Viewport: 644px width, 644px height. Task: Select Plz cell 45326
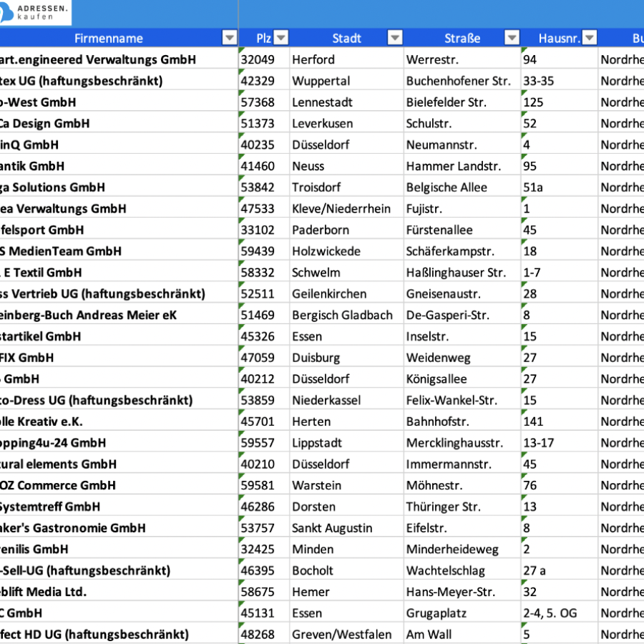click(x=264, y=337)
